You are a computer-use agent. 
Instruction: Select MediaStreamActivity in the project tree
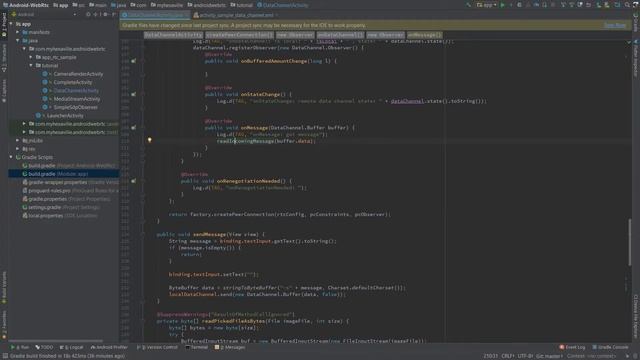pyautogui.click(x=77, y=99)
